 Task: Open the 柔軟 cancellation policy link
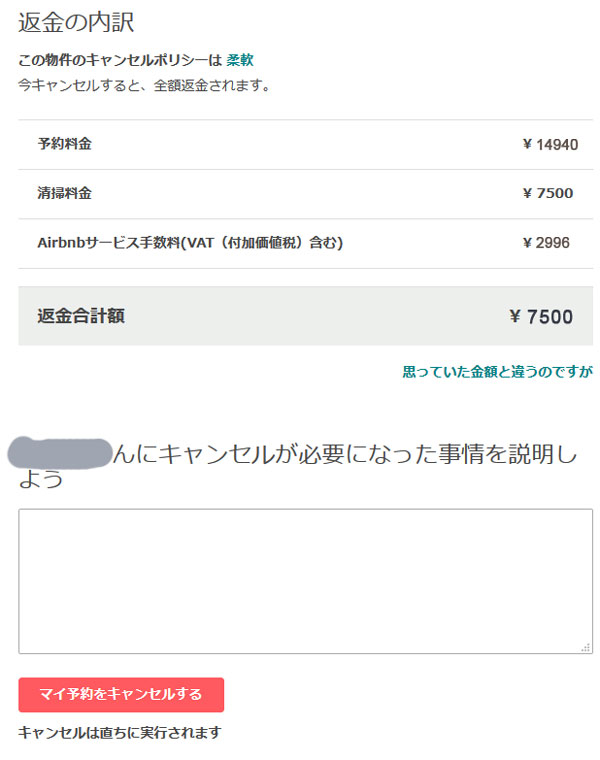tap(240, 60)
